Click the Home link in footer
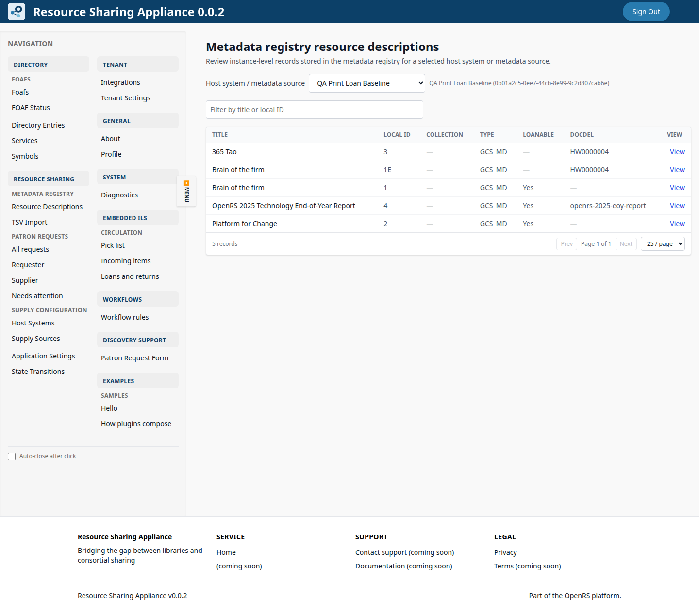Viewport: 699px width, 616px height. pyautogui.click(x=226, y=552)
